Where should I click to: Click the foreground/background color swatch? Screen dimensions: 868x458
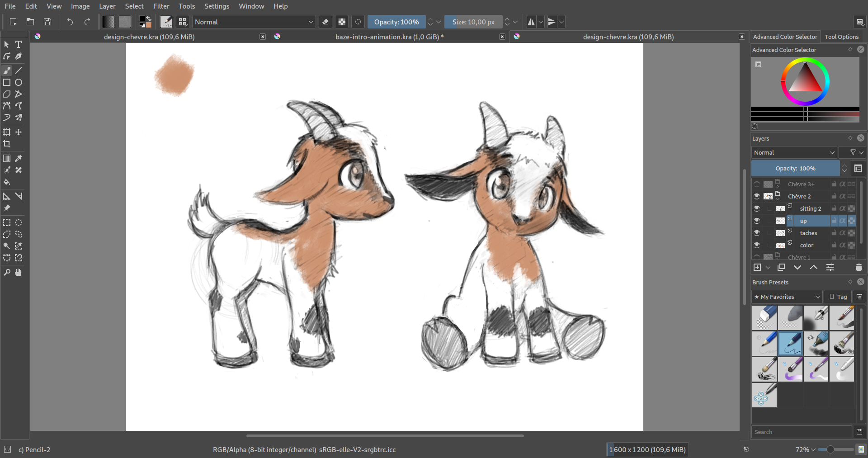click(x=145, y=22)
